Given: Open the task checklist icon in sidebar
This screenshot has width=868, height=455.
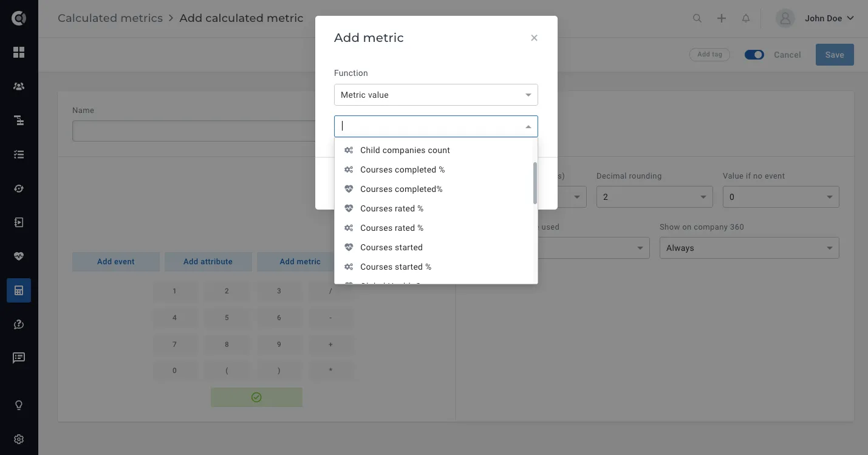Looking at the screenshot, I should (x=19, y=154).
